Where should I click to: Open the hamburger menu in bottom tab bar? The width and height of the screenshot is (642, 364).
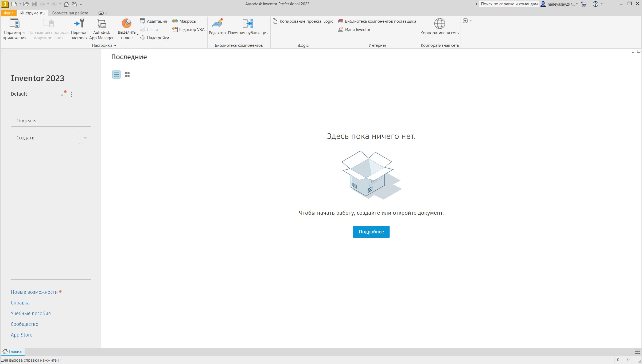click(637, 351)
